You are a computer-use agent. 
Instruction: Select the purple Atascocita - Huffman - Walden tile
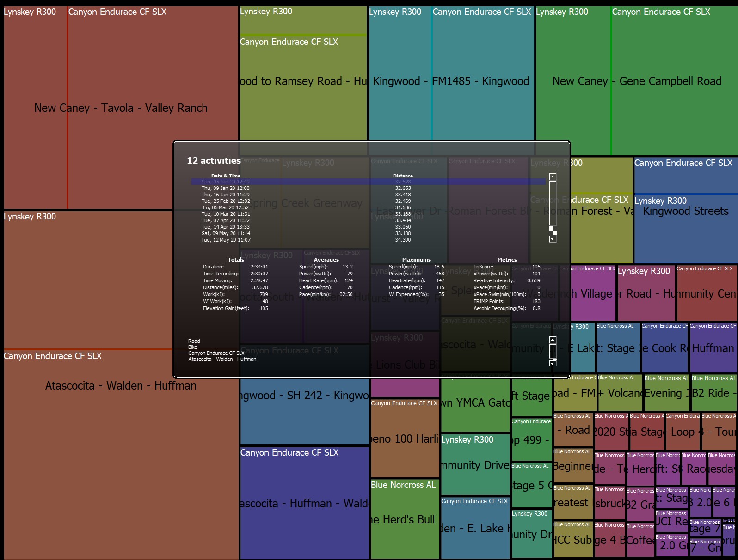coord(304,503)
